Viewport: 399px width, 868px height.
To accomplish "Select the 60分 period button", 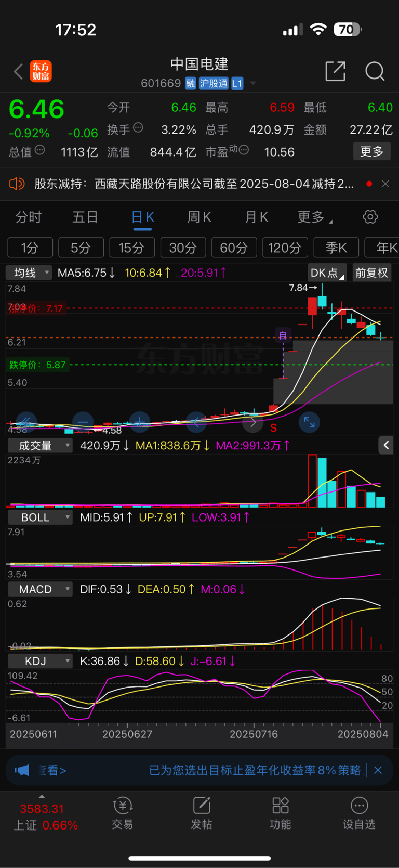I will tap(234, 248).
